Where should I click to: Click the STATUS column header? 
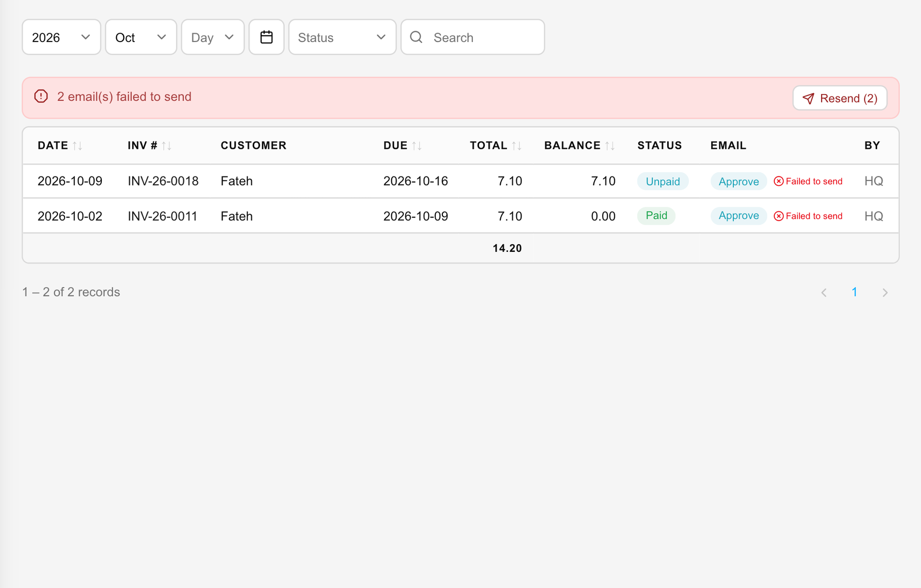660,146
